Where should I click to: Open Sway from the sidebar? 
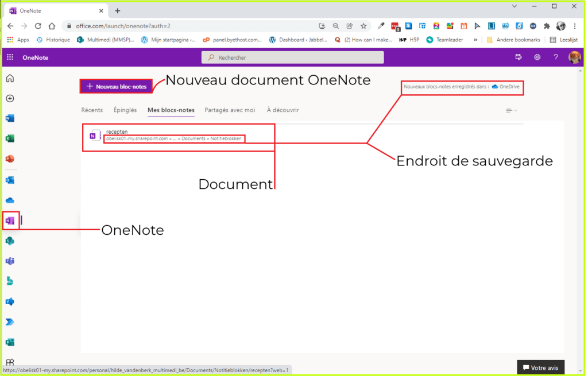coord(10,281)
